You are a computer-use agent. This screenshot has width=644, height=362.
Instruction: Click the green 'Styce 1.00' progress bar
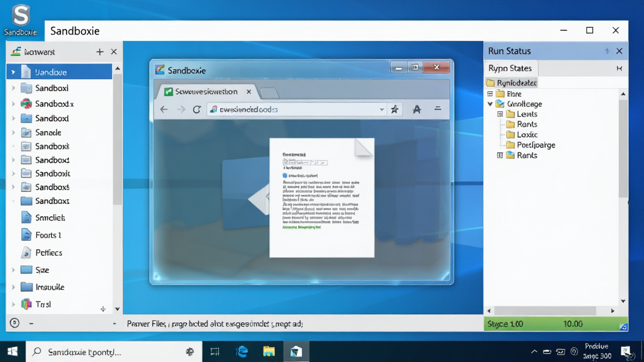point(556,324)
